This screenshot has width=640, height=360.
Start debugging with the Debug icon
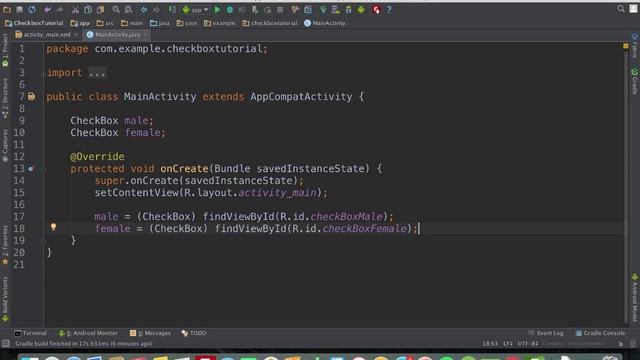(x=230, y=9)
